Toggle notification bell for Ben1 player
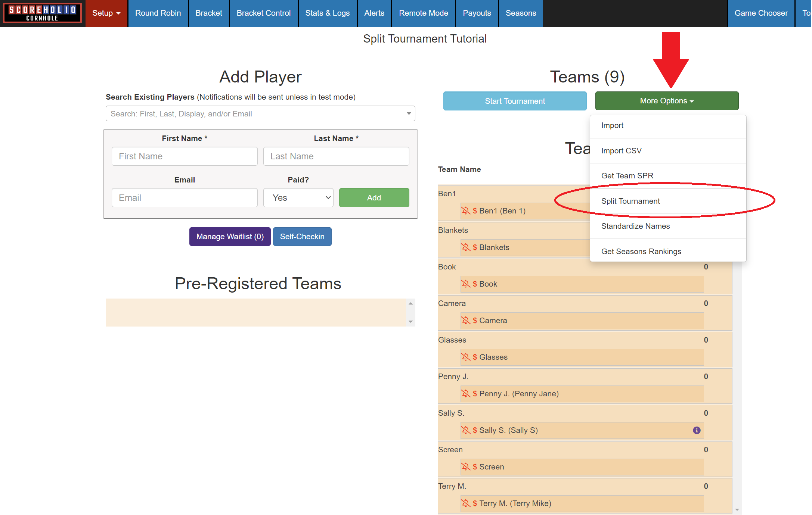812x515 pixels. pos(465,211)
